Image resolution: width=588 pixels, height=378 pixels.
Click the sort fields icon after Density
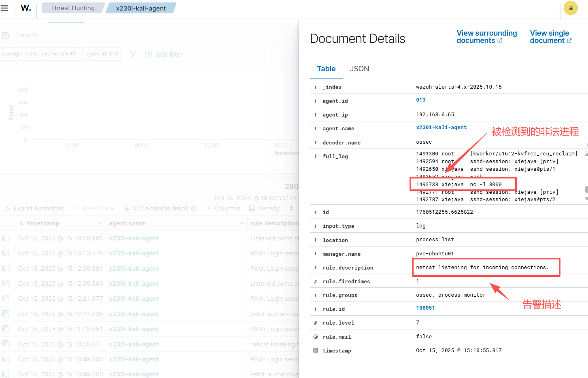pos(291,208)
